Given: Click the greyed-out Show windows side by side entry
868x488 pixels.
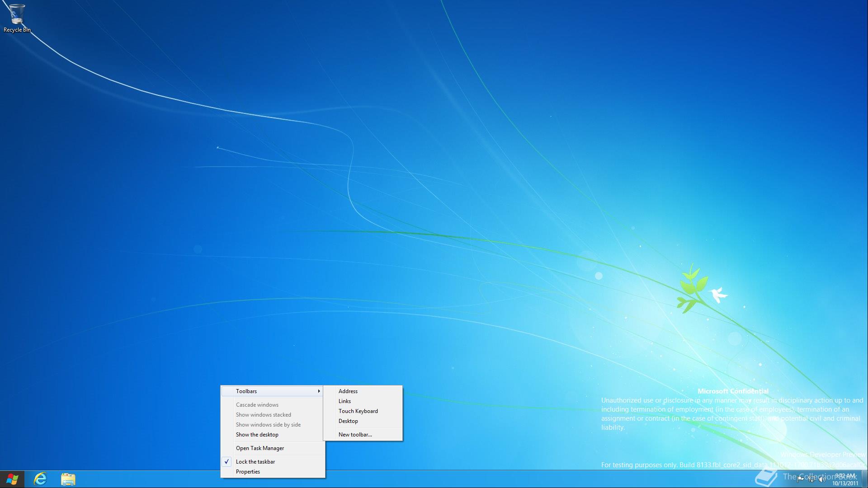Looking at the screenshot, I should pyautogui.click(x=273, y=425).
